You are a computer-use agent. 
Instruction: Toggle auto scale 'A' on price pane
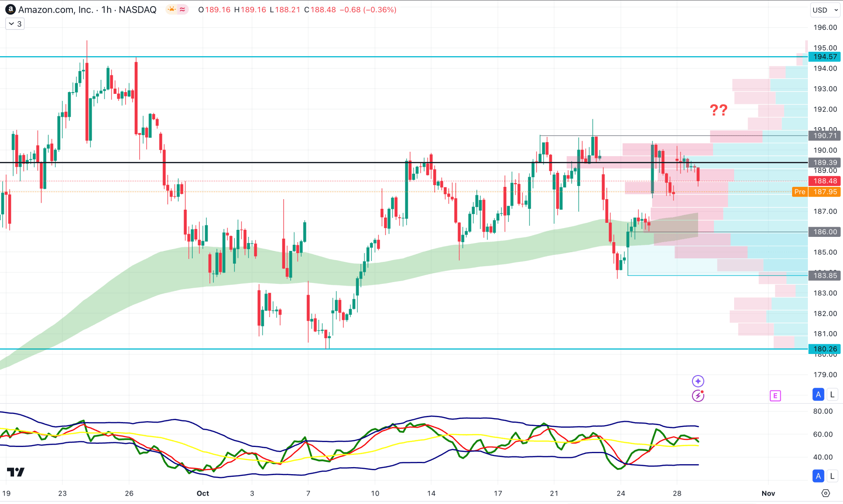pos(818,394)
